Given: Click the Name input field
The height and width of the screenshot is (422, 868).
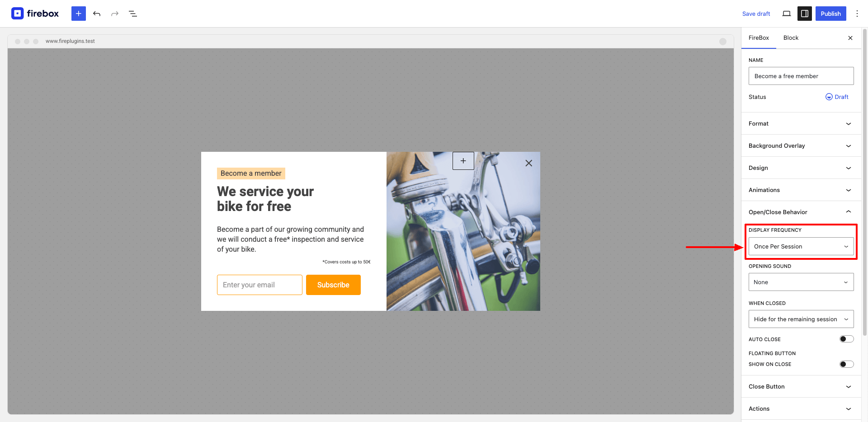Looking at the screenshot, I should [x=801, y=76].
